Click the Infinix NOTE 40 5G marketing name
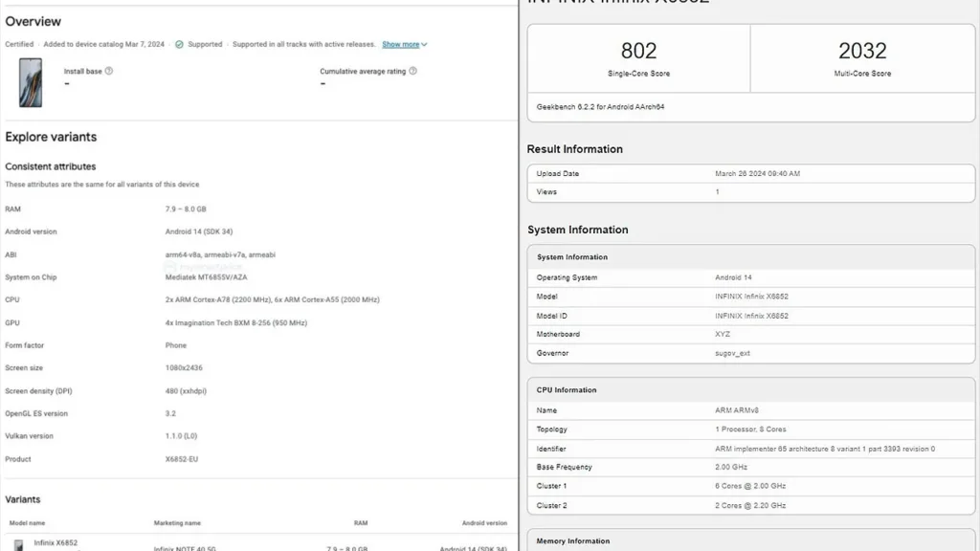Image resolution: width=980 pixels, height=551 pixels. pos(185,548)
